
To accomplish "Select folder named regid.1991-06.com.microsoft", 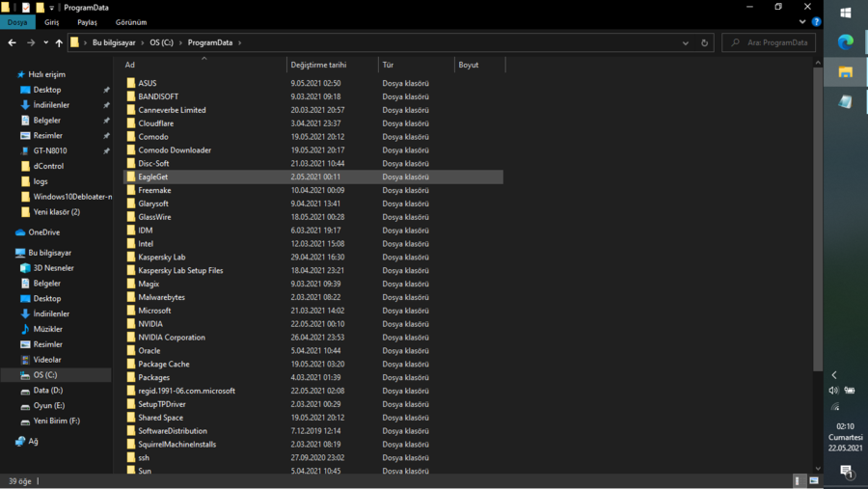I will (x=186, y=391).
